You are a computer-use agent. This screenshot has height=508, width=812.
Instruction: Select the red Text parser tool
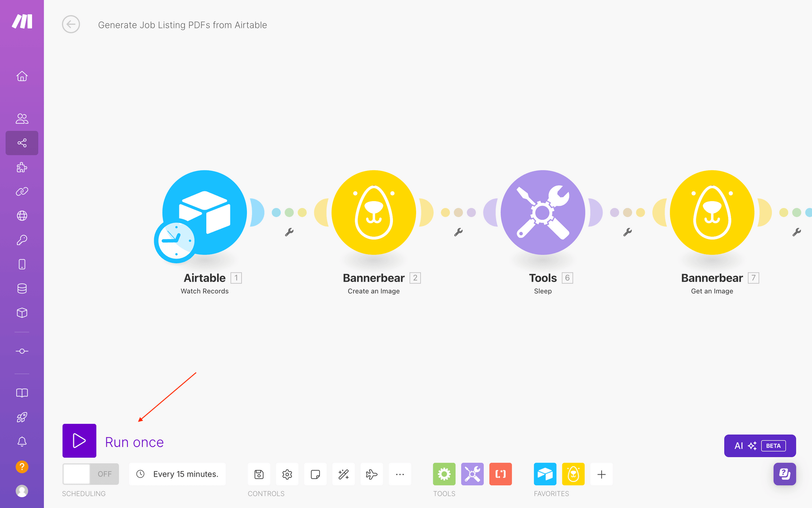501,474
